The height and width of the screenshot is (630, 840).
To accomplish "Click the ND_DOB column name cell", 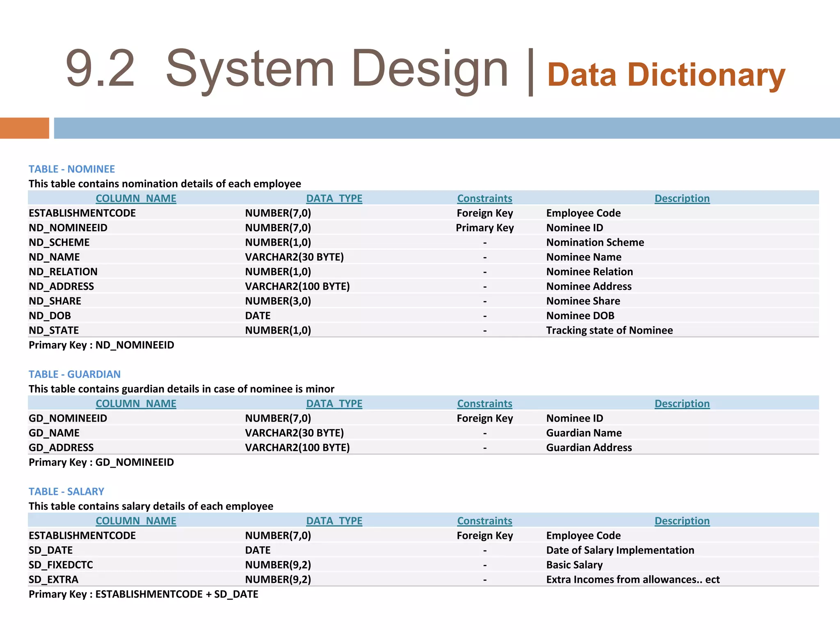I will 50,316.
